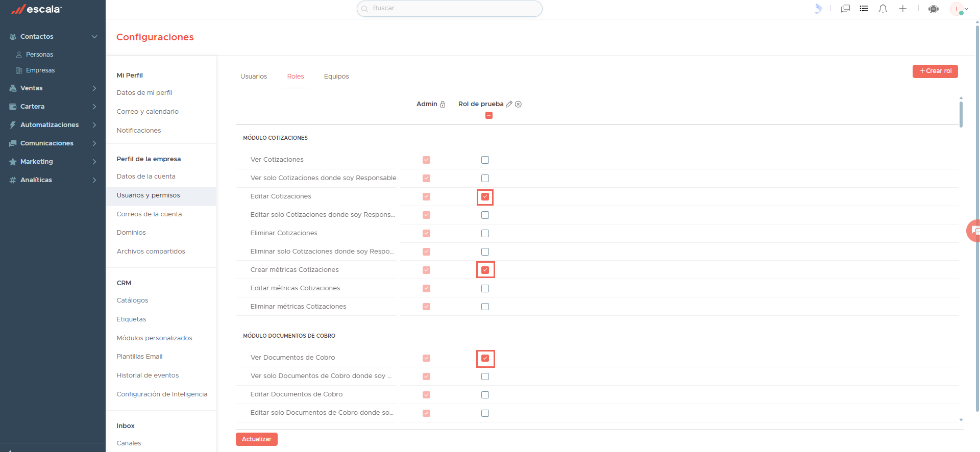The width and height of the screenshot is (980, 452).
Task: Click the Cartera wallet icon
Action: [x=13, y=107]
